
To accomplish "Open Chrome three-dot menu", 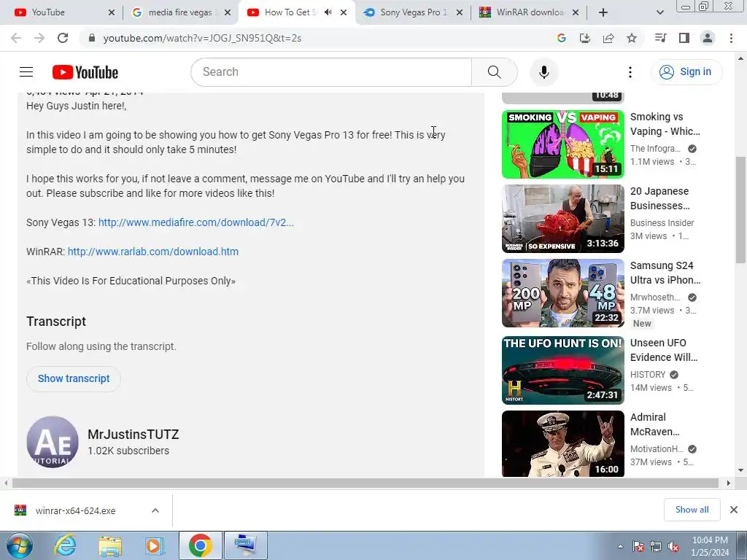I will point(731,38).
